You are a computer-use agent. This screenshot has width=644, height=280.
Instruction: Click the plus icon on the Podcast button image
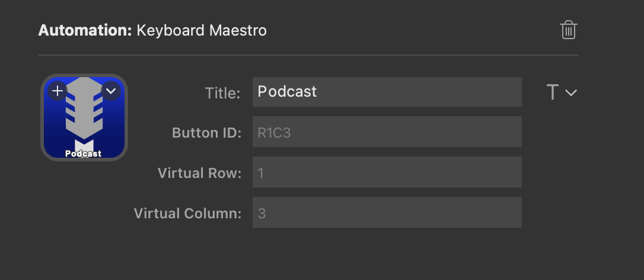[58, 91]
